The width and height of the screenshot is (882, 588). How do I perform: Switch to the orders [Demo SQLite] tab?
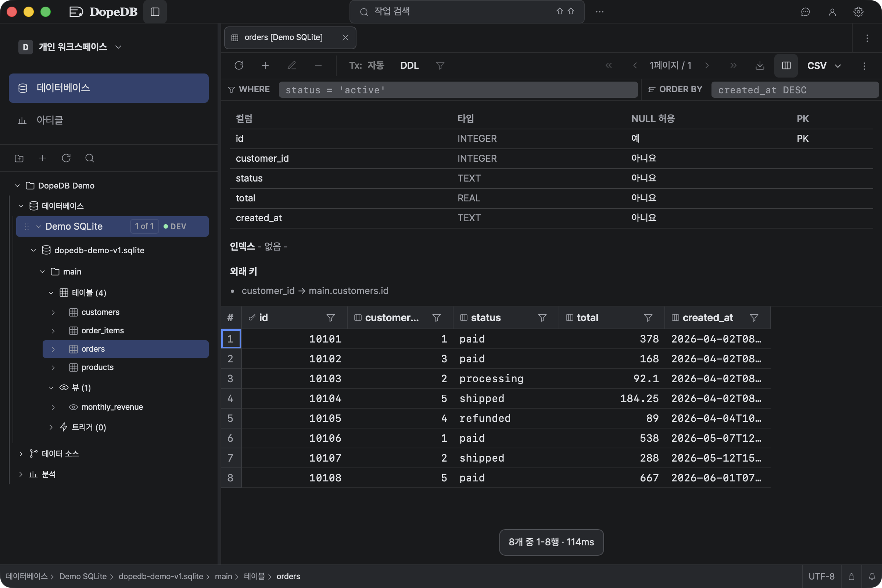pyautogui.click(x=283, y=37)
